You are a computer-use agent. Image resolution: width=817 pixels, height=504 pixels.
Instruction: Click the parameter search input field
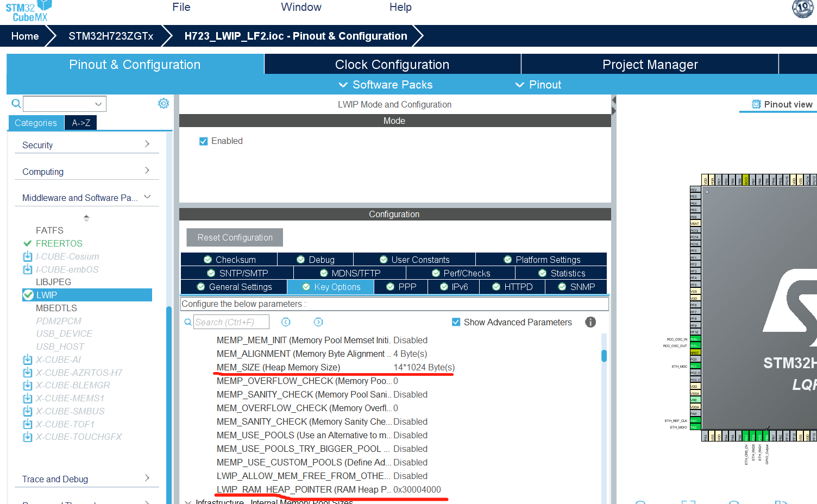point(231,322)
